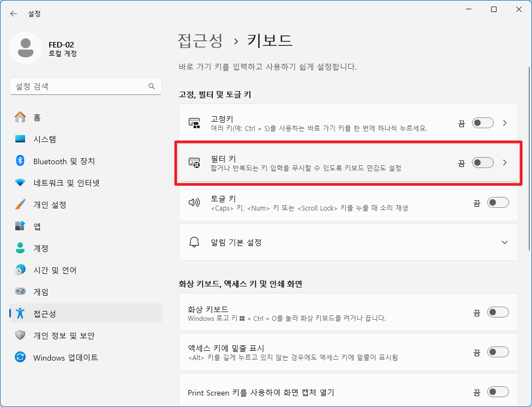Click the 필터 키 row title
Screen dimensions: 532x407
coord(223,158)
